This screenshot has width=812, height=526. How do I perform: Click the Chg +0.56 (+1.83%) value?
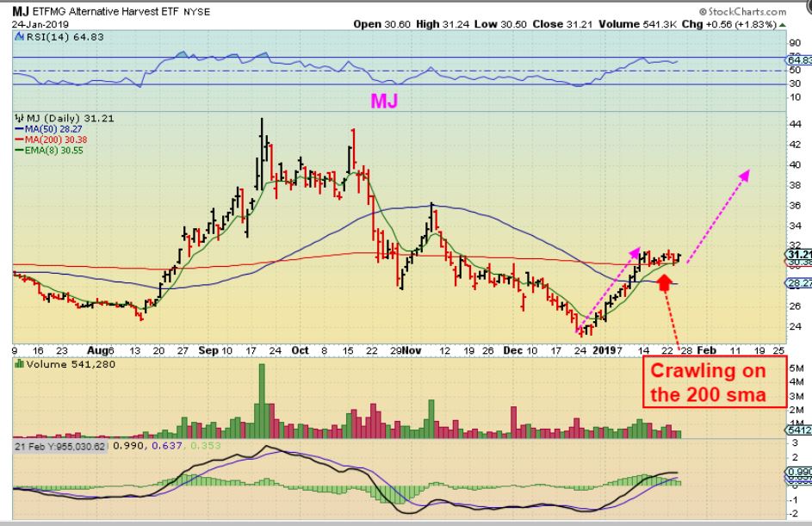(x=729, y=24)
